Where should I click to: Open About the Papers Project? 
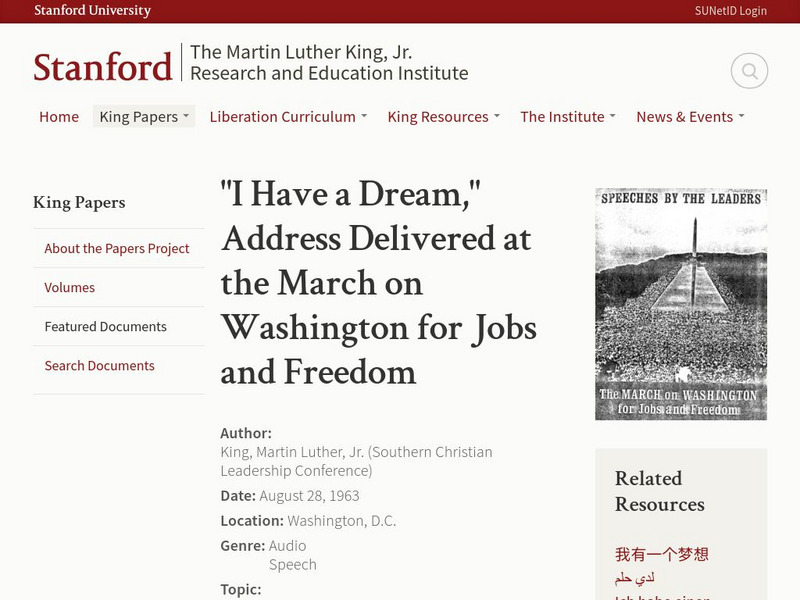pyautogui.click(x=117, y=249)
